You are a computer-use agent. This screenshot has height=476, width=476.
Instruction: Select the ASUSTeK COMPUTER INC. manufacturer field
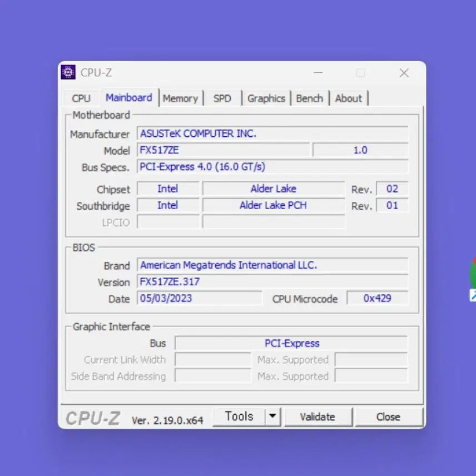point(272,133)
